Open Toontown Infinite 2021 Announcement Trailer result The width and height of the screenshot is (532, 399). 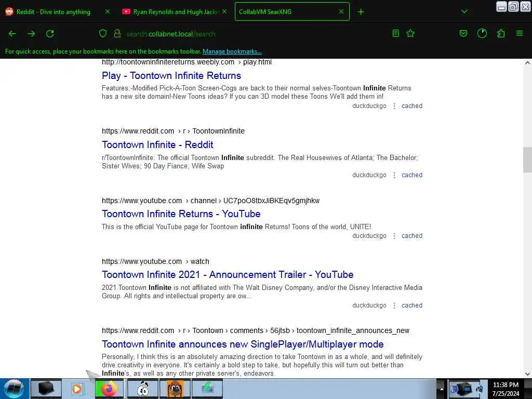click(x=228, y=274)
